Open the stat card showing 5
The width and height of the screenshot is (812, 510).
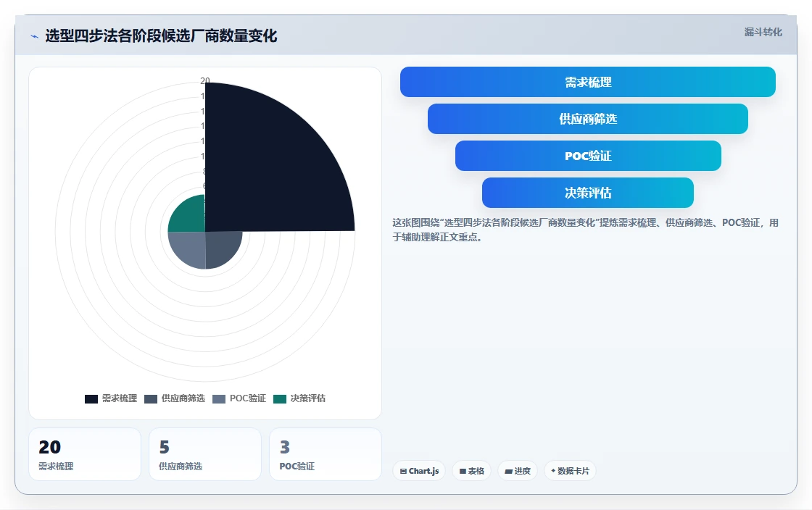205,454
